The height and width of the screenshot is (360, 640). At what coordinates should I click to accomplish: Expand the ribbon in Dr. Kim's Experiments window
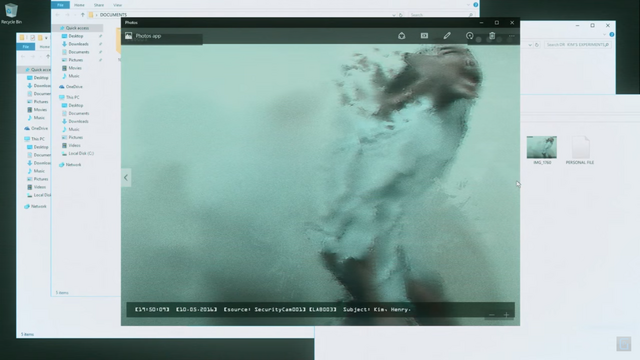(x=604, y=35)
